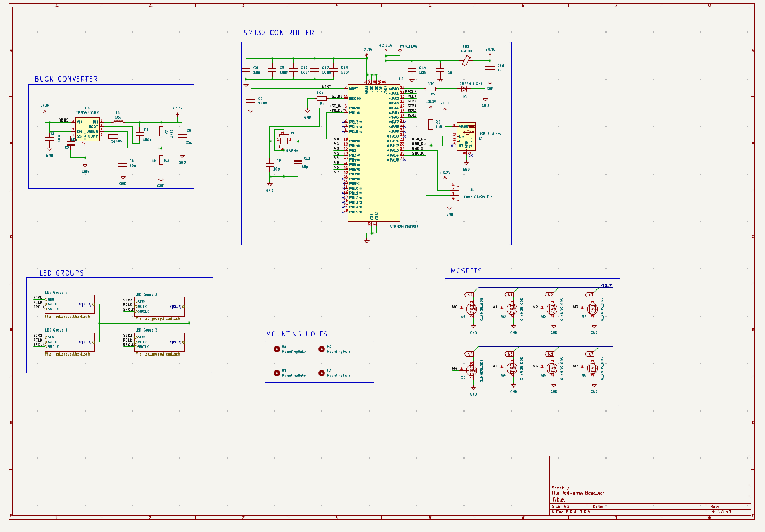The image size is (765, 532).
Task: Select the GREEN_LIGHT LED D1 symbol
Action: [x=464, y=89]
